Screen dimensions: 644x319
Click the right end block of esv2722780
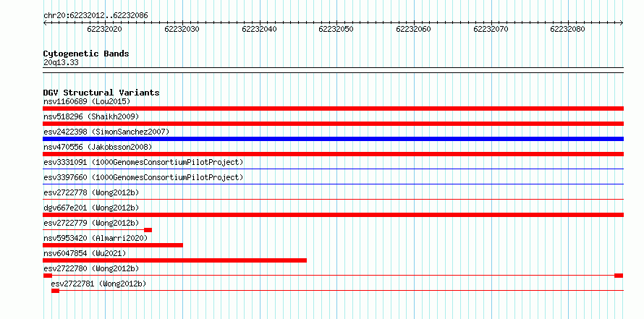tap(619, 276)
